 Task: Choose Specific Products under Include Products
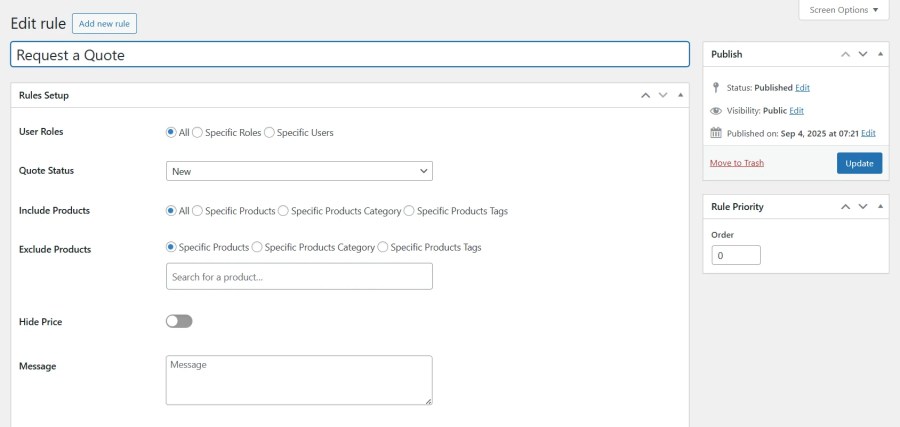pos(197,211)
